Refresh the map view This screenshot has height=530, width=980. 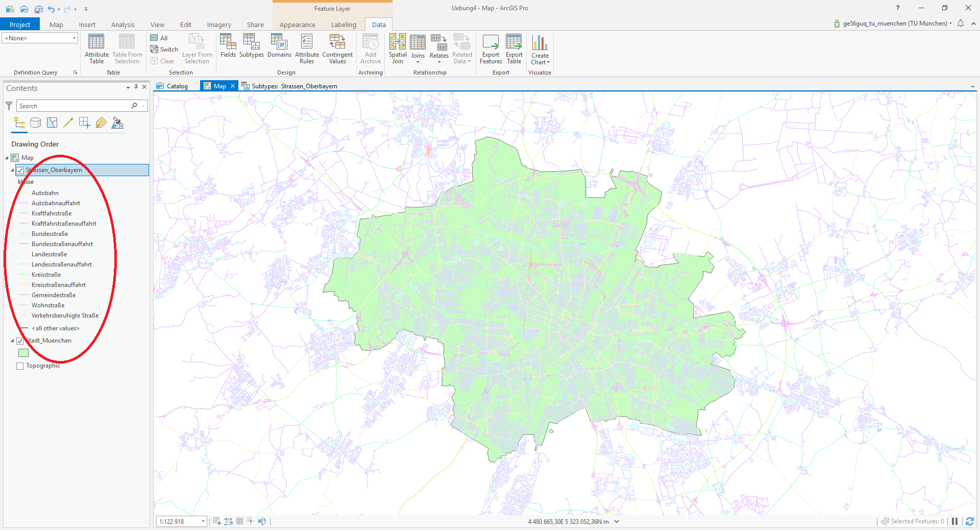(x=969, y=521)
